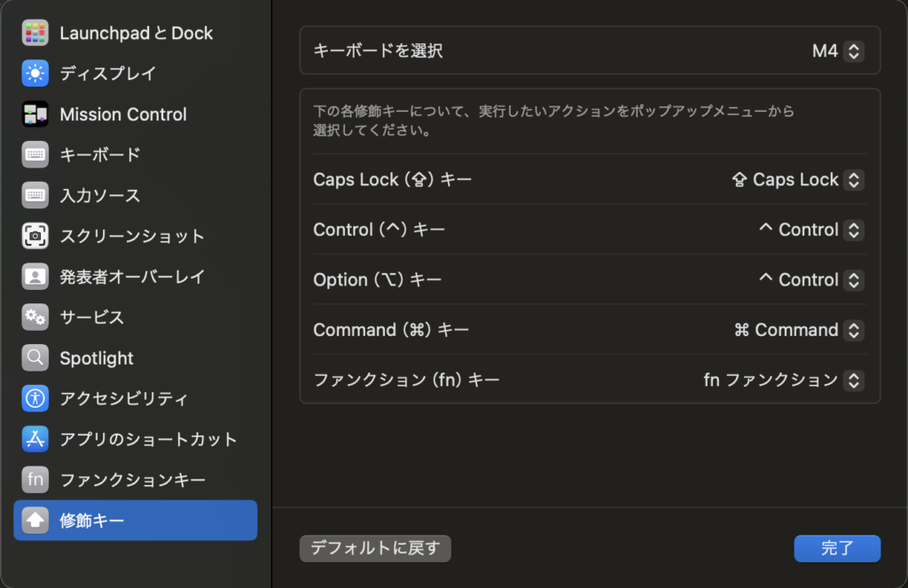The height and width of the screenshot is (588, 908).
Task: Click the 完了 button
Action: tap(836, 548)
